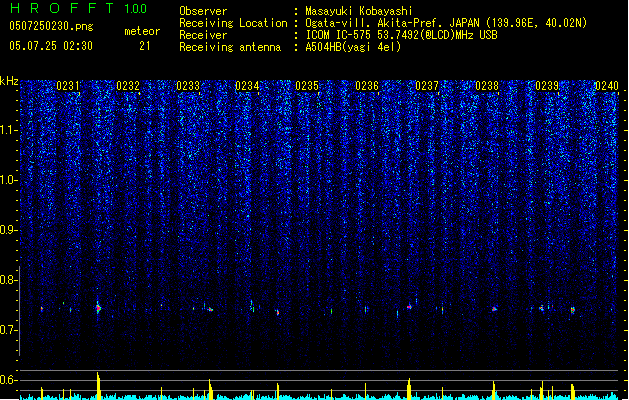Image resolution: width=629 pixels, height=400 pixels.
Task: Click the 1.0 kHz axis label
Action: tap(9, 180)
